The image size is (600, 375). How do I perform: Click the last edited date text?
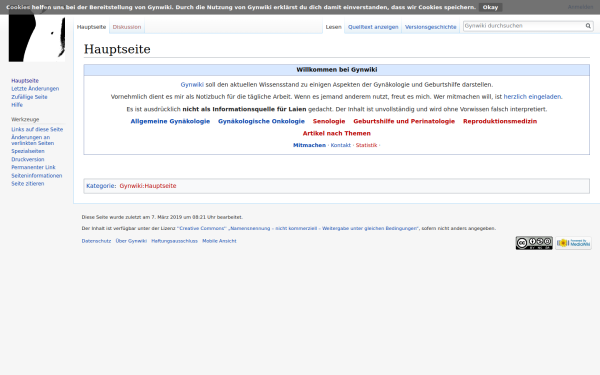[162, 217]
